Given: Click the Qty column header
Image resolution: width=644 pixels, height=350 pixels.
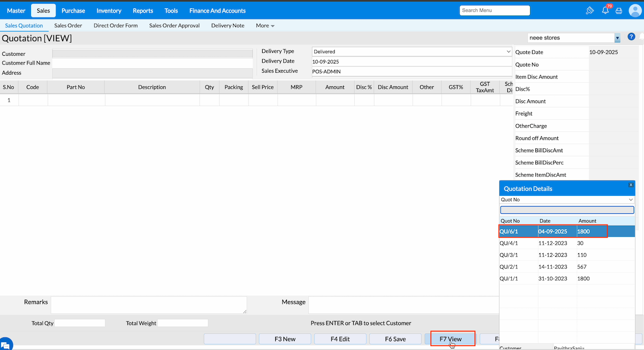Looking at the screenshot, I should [x=209, y=87].
